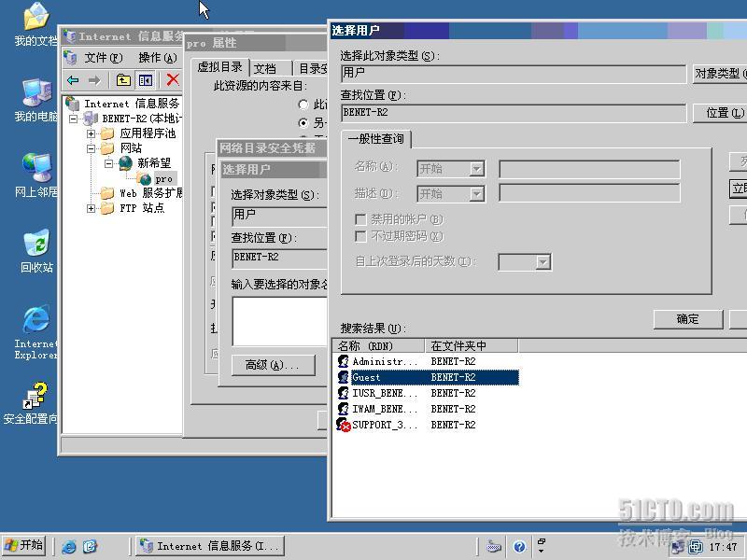Click the Forward arrow in IIS toolbar
747x560 pixels.
[94, 80]
